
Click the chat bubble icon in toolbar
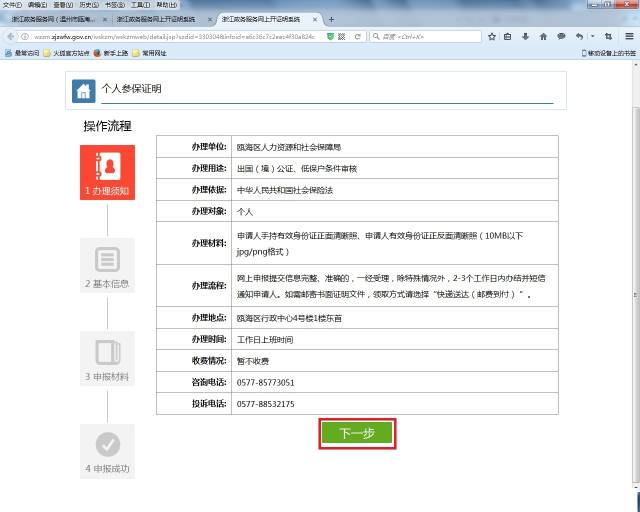pyautogui.click(x=561, y=37)
